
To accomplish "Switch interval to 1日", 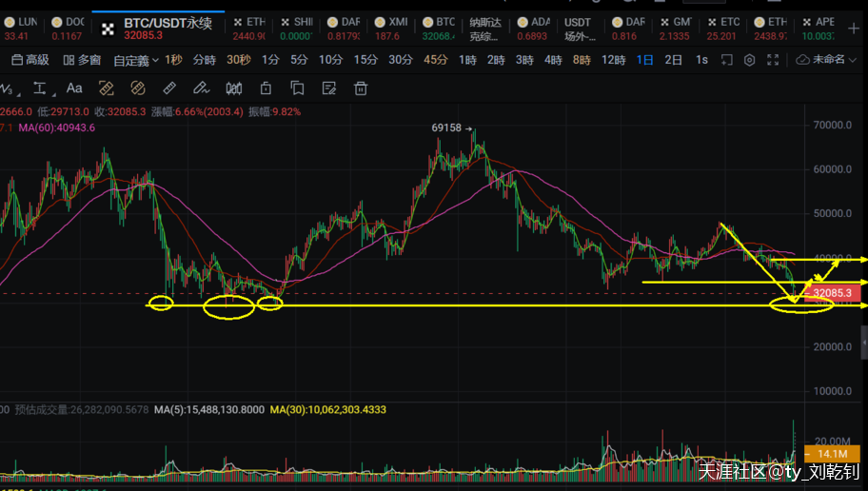I will [x=644, y=60].
